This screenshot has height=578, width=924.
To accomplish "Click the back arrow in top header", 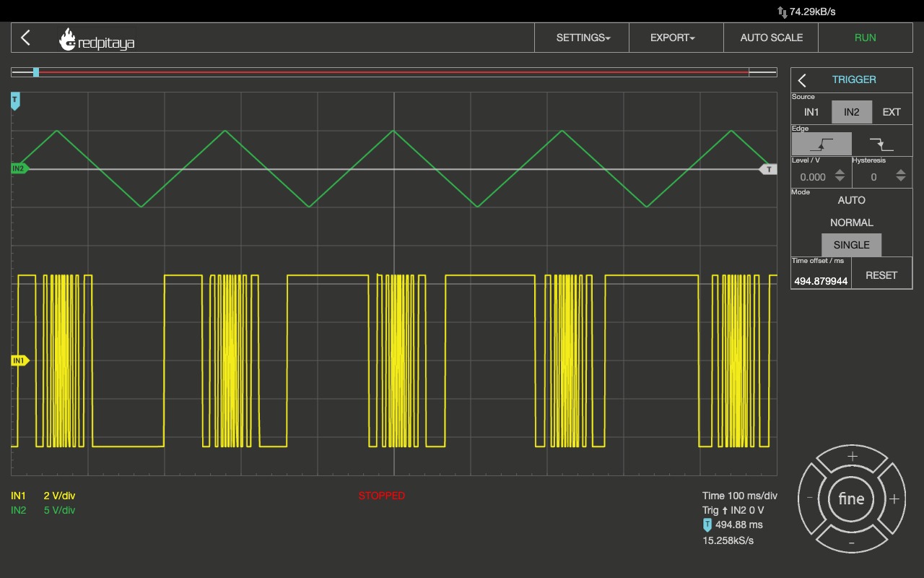I will click(x=26, y=38).
